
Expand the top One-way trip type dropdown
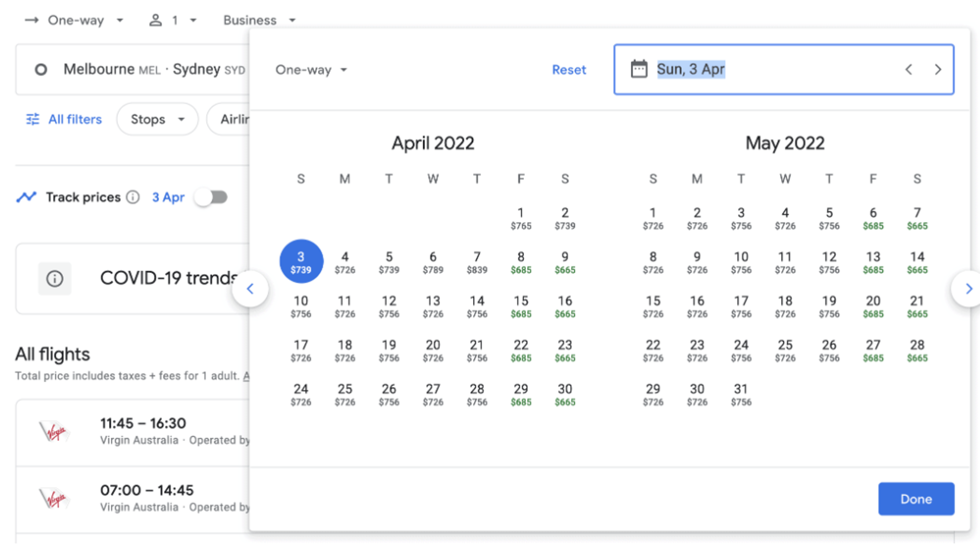coord(75,20)
